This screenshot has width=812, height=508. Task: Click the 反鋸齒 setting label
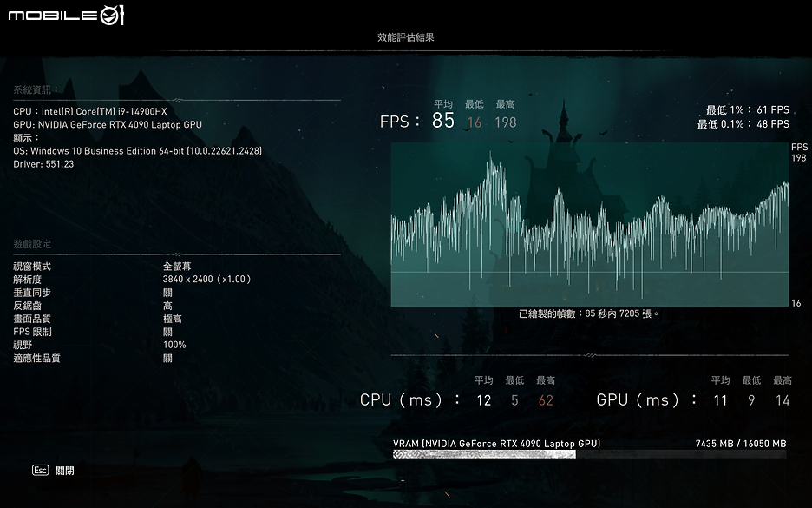[x=28, y=306]
